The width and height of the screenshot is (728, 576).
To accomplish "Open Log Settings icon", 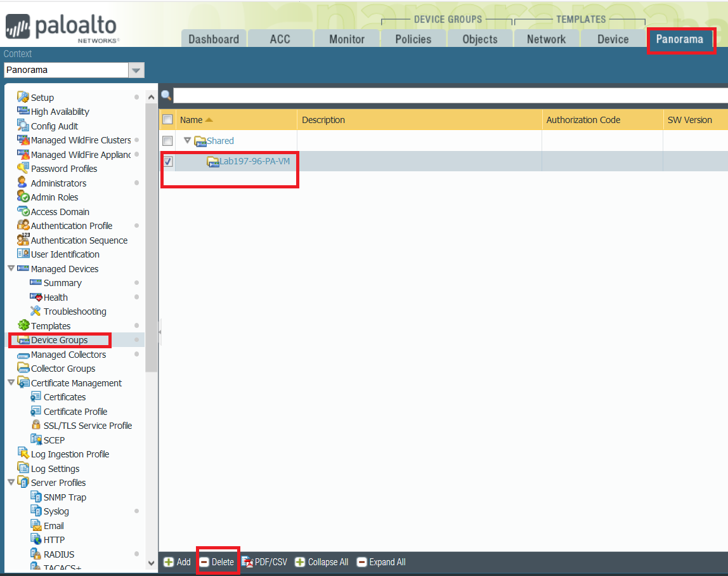I will pos(23,468).
